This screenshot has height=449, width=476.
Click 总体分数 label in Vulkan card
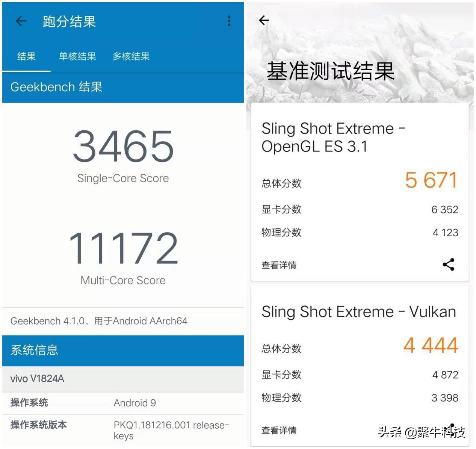[281, 349]
